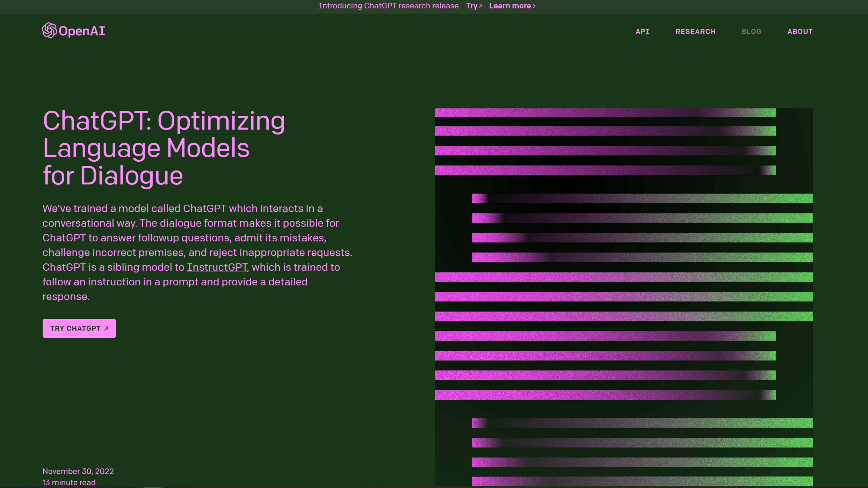Click the striped hero artwork image
868x488 pixels.
(624, 297)
